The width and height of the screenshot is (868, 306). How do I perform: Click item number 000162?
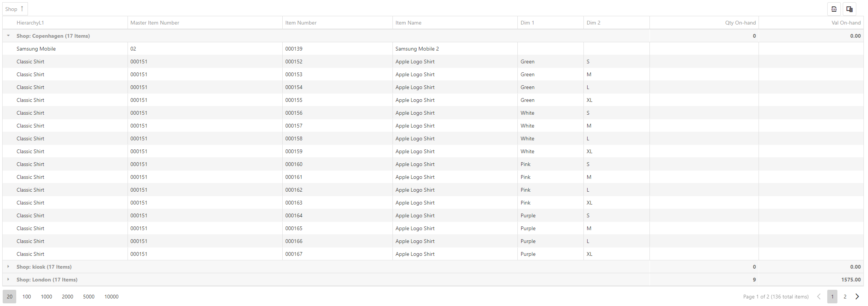(294, 190)
